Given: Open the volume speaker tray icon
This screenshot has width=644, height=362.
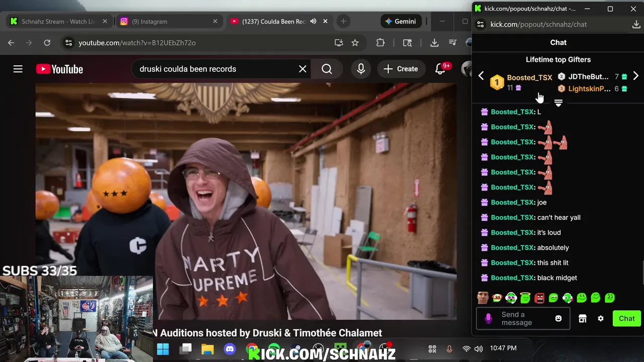Looking at the screenshot, I should point(478,348).
